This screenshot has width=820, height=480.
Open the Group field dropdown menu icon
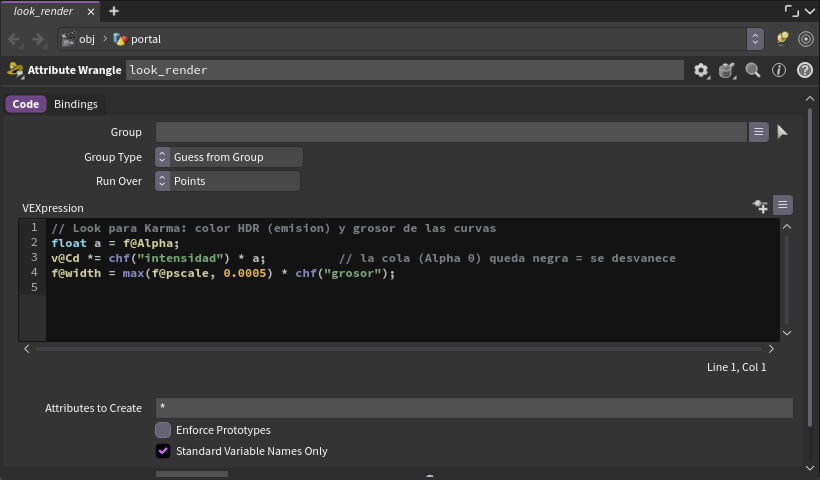(759, 132)
